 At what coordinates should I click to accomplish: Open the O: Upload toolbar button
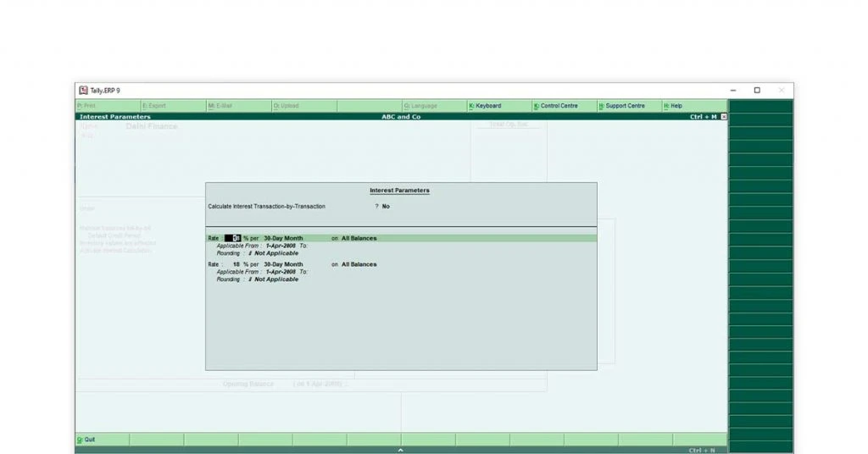304,106
